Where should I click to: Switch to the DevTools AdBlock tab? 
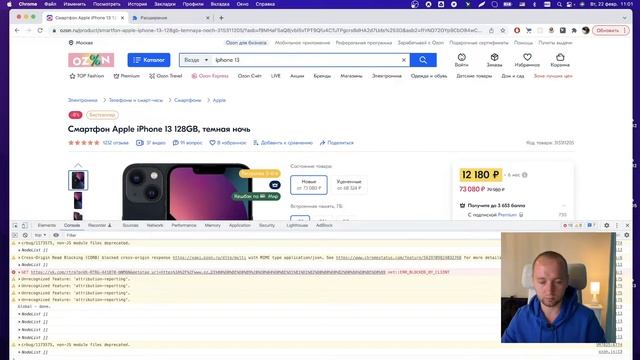pyautogui.click(x=324, y=225)
